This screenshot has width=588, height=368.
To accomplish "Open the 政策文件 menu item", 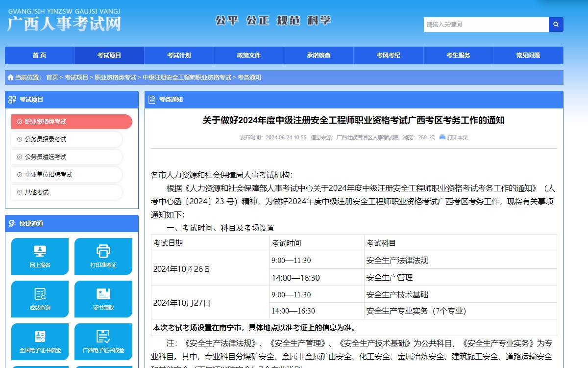I will (248, 55).
